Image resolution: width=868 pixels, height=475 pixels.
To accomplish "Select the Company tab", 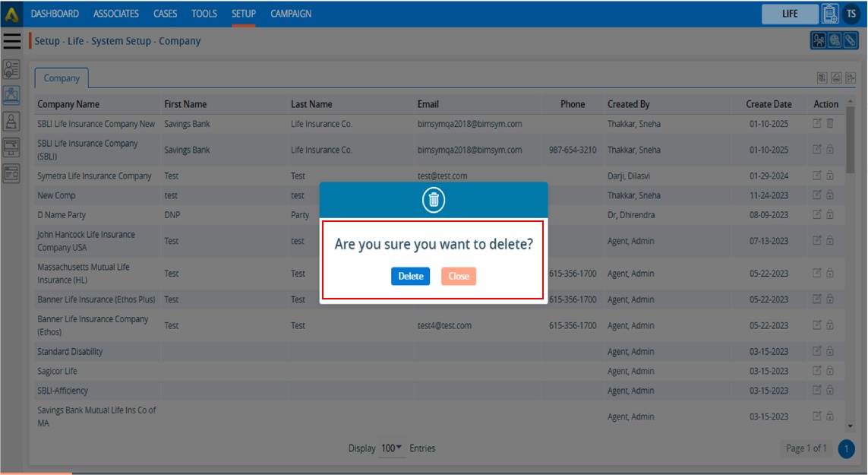I will pos(62,78).
